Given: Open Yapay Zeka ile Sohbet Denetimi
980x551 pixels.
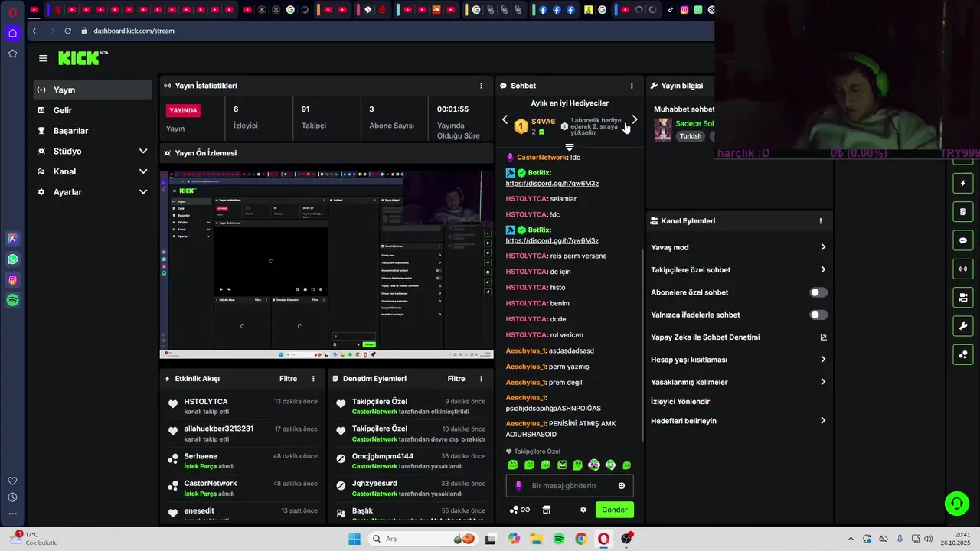Looking at the screenshot, I should (739, 337).
